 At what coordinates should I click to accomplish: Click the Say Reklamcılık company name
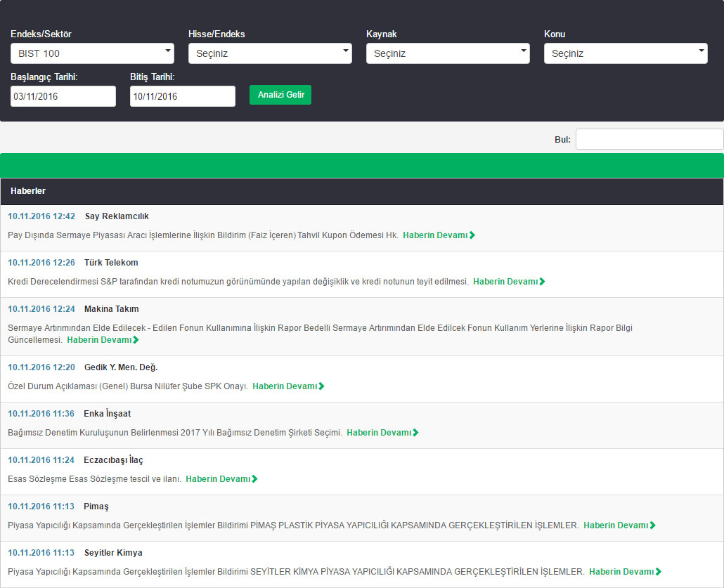[x=117, y=216]
